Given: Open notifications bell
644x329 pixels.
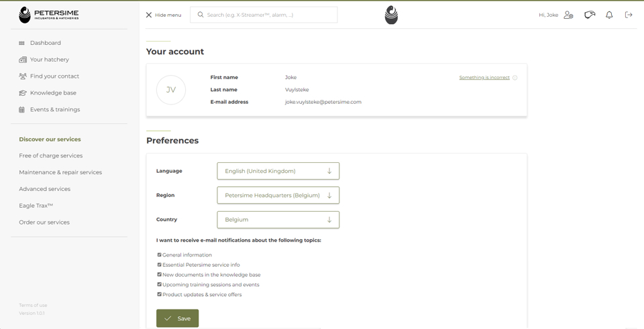Looking at the screenshot, I should [609, 15].
